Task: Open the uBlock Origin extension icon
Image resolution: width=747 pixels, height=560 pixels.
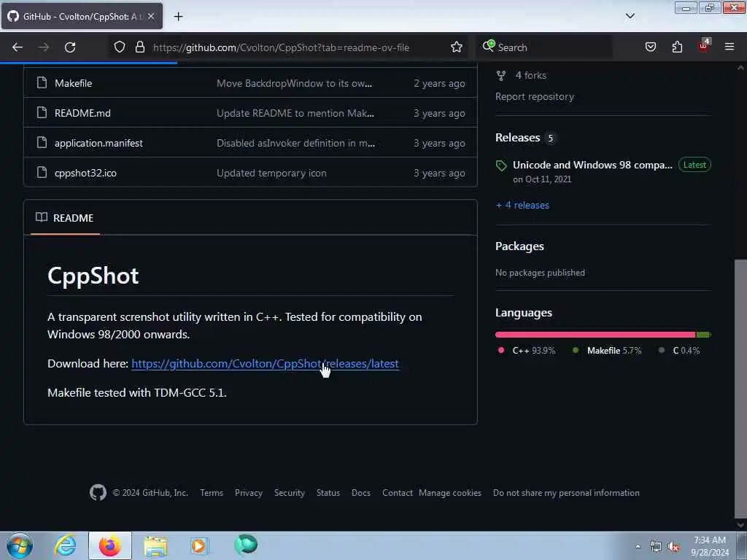Action: click(704, 46)
